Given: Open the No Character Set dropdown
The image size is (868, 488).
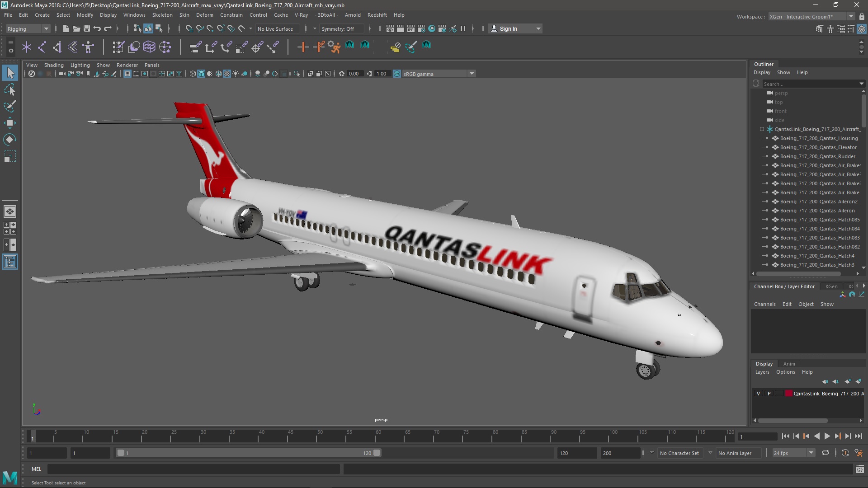Looking at the screenshot, I should [680, 453].
